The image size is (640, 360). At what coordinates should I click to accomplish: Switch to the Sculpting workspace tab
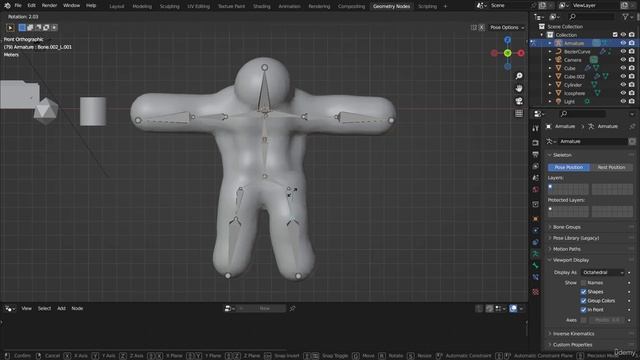[169, 6]
